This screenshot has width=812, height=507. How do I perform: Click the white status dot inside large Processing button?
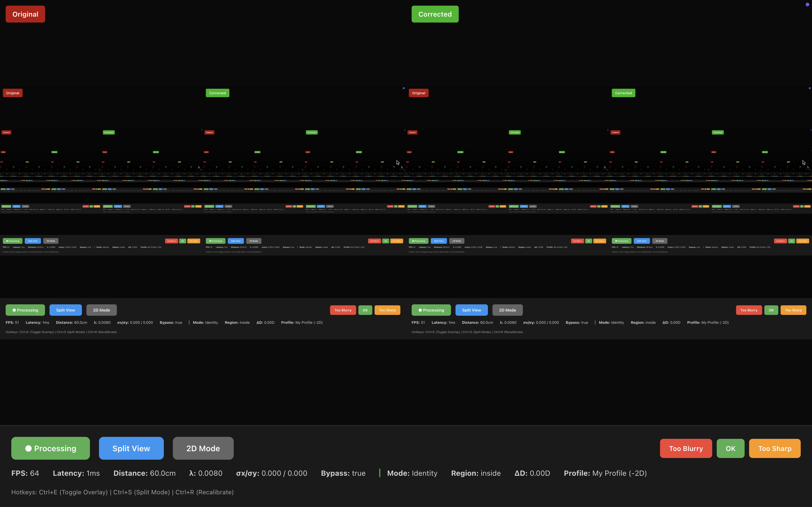28,448
